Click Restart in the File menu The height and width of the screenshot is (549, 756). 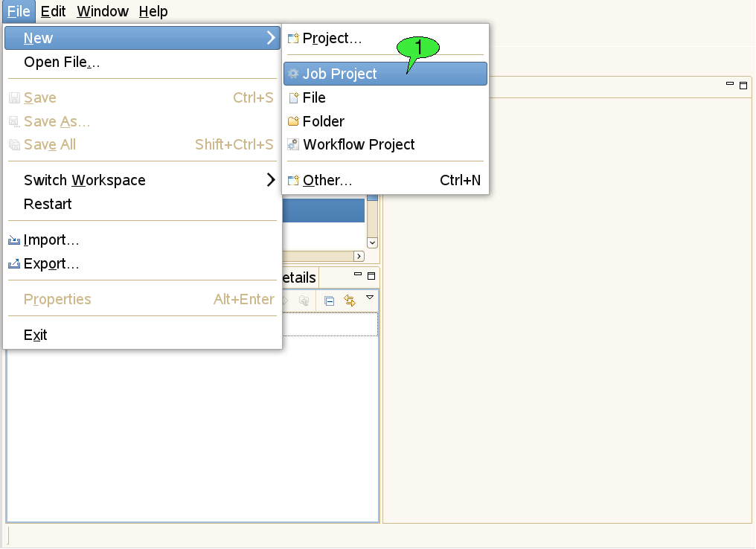point(48,204)
